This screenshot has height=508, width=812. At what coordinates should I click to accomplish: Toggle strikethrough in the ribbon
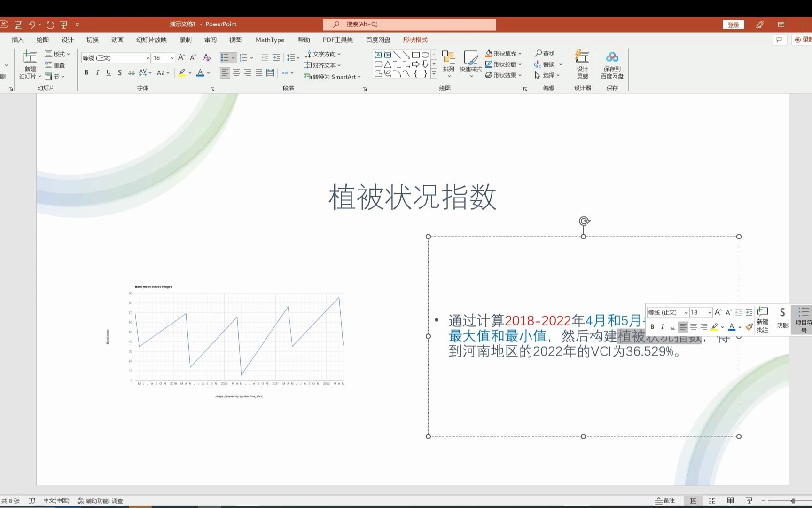131,72
